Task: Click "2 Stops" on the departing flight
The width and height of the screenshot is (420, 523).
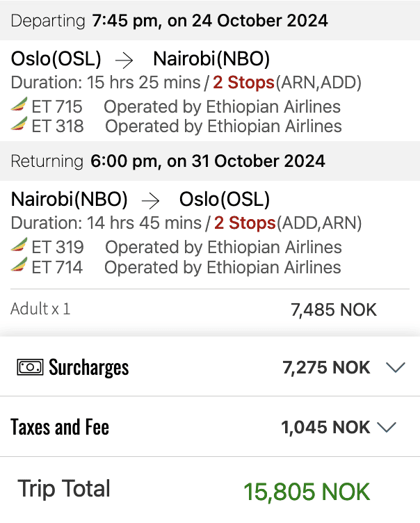Action: tap(243, 83)
